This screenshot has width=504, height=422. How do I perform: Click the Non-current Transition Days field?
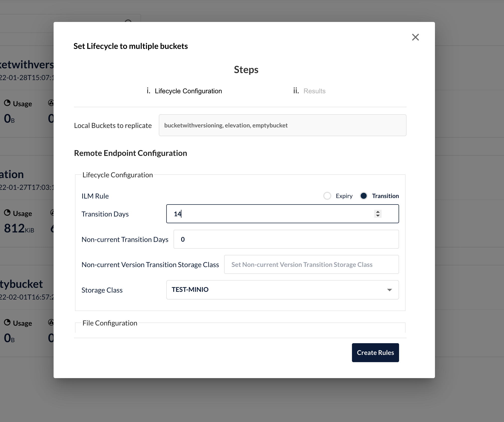[x=286, y=239]
